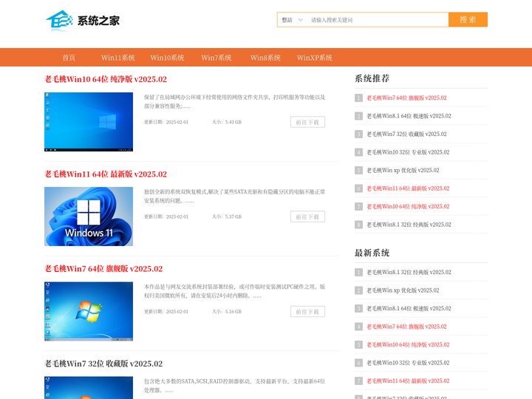Click the orange 搜索 button

[x=468, y=20]
